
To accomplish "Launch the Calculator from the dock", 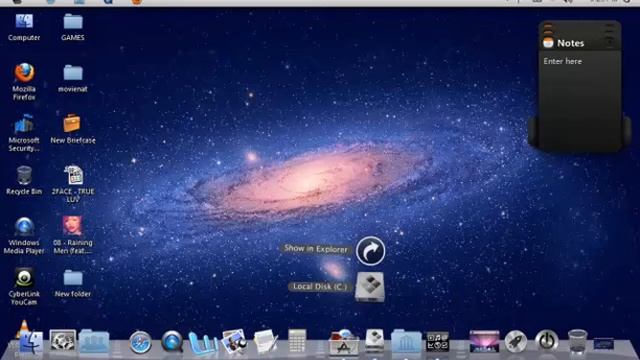I will (297, 340).
